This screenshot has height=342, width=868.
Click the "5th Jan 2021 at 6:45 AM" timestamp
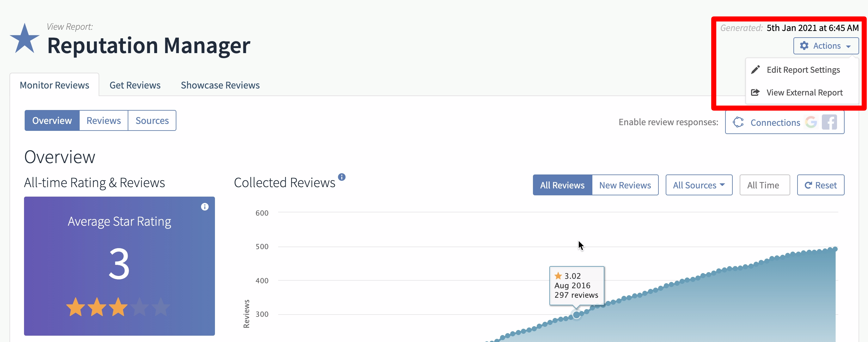812,27
